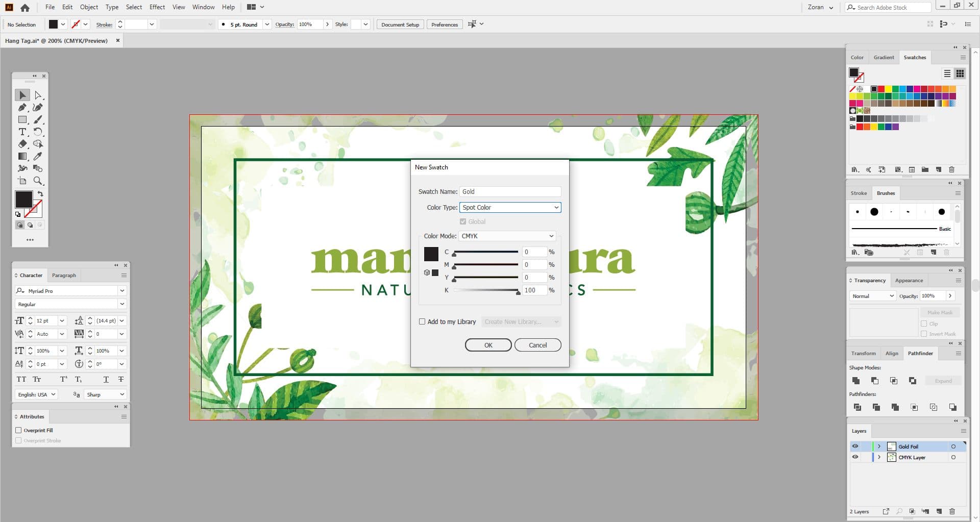Select the Type tool
980x522 pixels.
pos(22,132)
